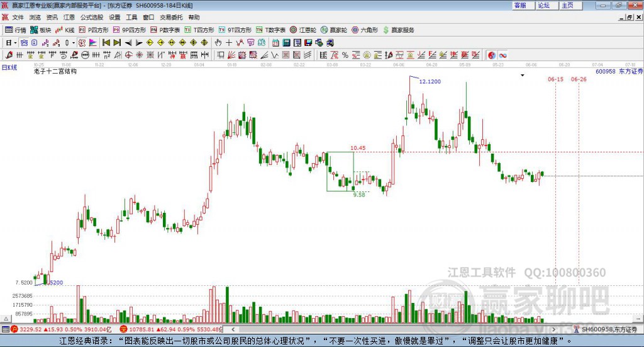Open the T四方形 tool
This screenshot has width=644, height=347.
pyautogui.click(x=199, y=30)
